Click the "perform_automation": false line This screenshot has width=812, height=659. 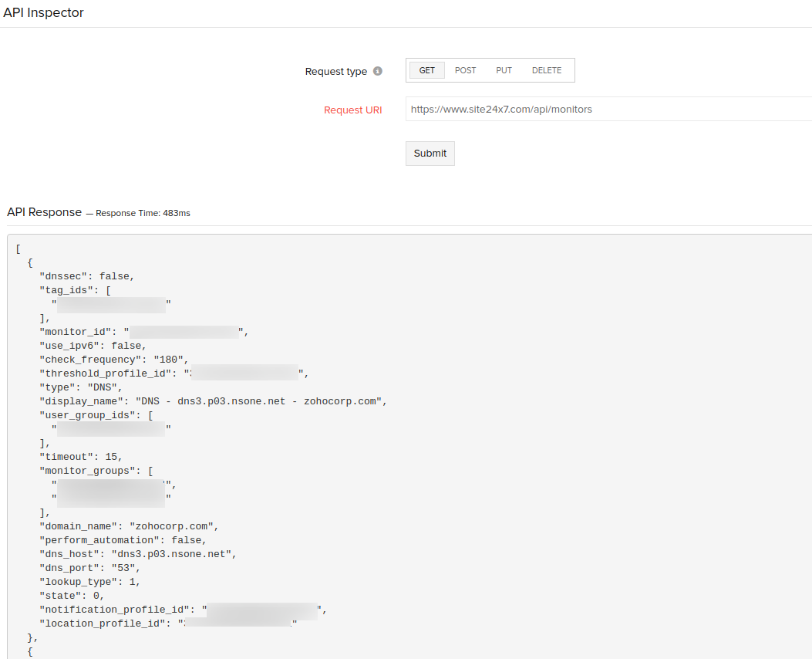pos(123,540)
